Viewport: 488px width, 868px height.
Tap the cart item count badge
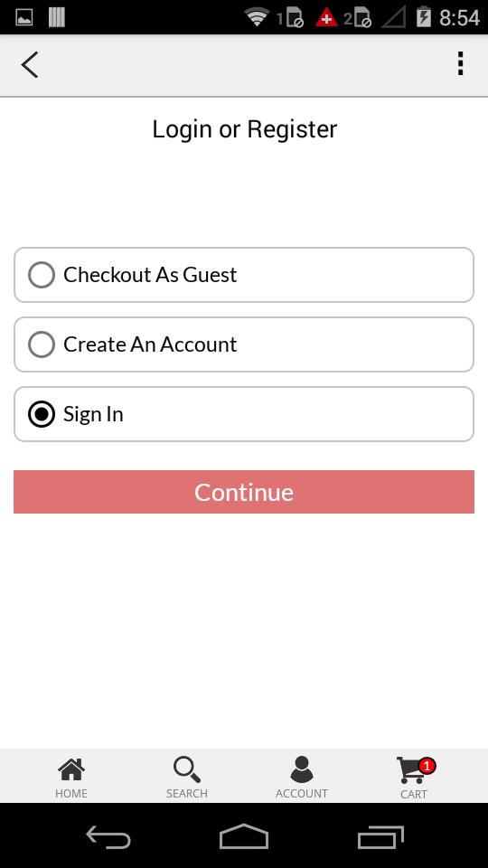427,766
